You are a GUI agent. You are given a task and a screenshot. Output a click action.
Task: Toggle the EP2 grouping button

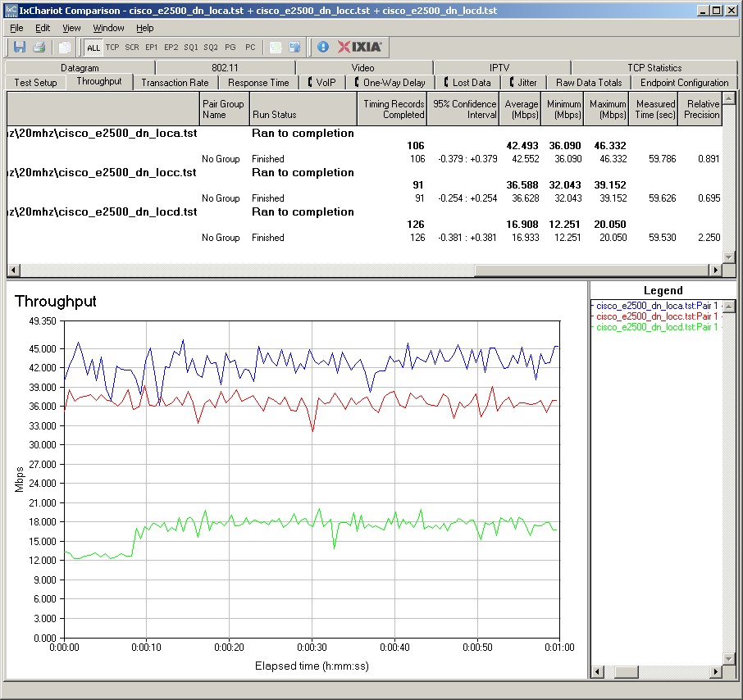(x=171, y=47)
